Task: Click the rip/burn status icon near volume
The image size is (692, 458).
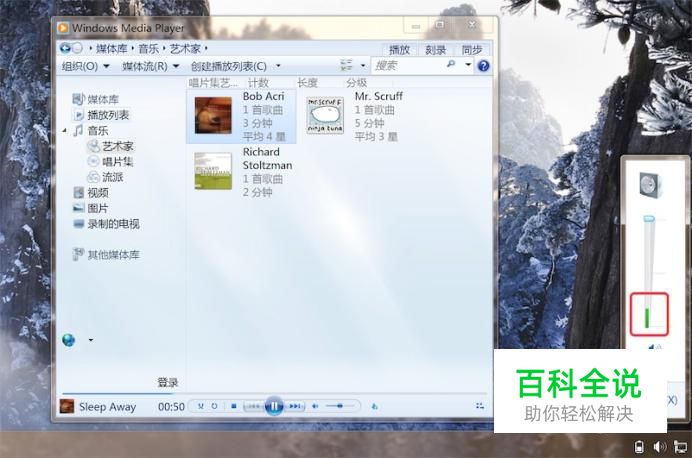Action: pos(374,406)
